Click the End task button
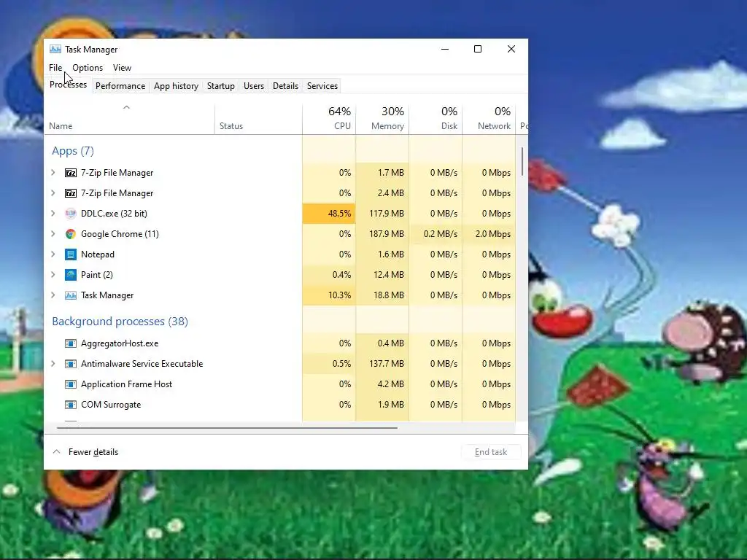This screenshot has width=747, height=560. (491, 452)
